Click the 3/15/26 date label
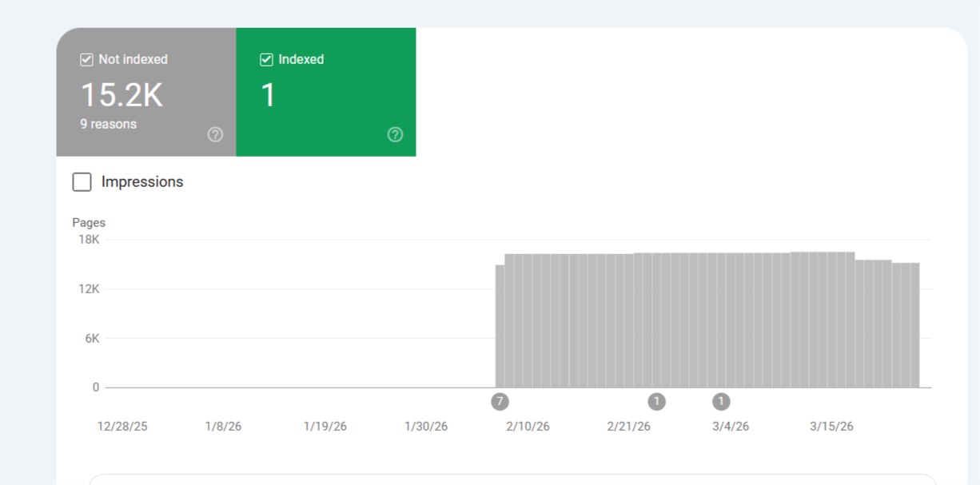The width and height of the screenshot is (980, 485). pos(831,427)
